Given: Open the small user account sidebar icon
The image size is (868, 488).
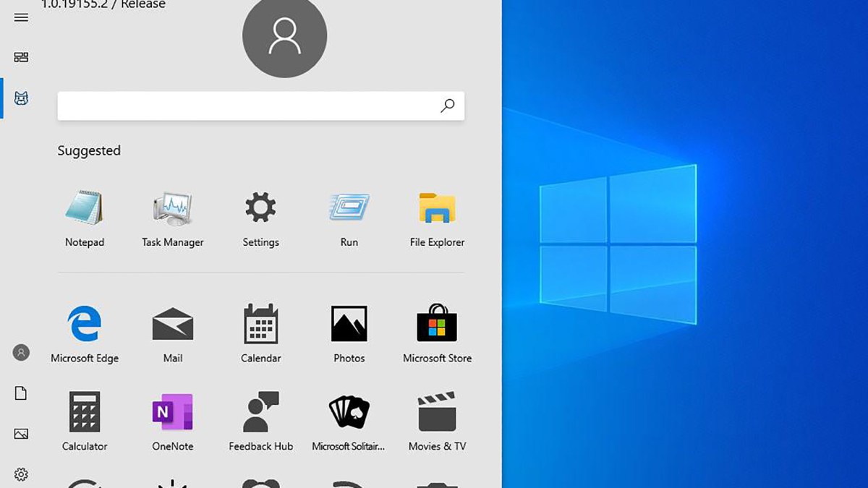Looking at the screenshot, I should tap(21, 353).
